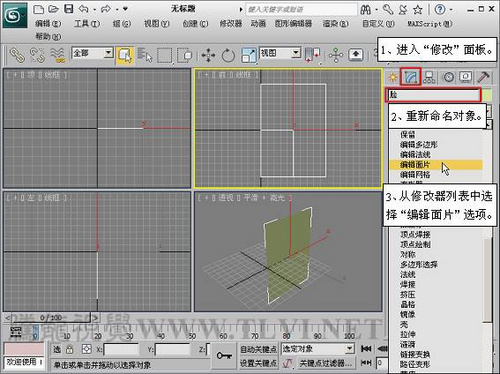Open the 自定义(U) menu
500x374 pixels.
coord(378,24)
